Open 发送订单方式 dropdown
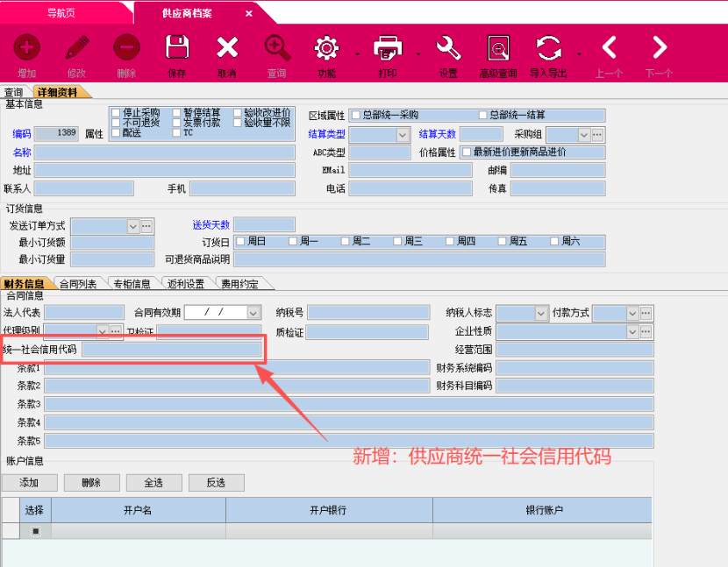This screenshot has width=728, height=567. [133, 226]
